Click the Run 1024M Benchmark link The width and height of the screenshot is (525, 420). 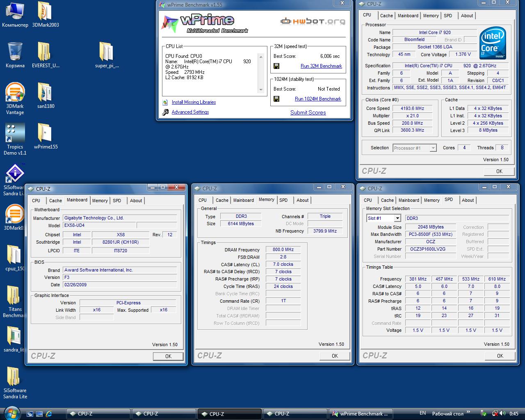pos(318,99)
